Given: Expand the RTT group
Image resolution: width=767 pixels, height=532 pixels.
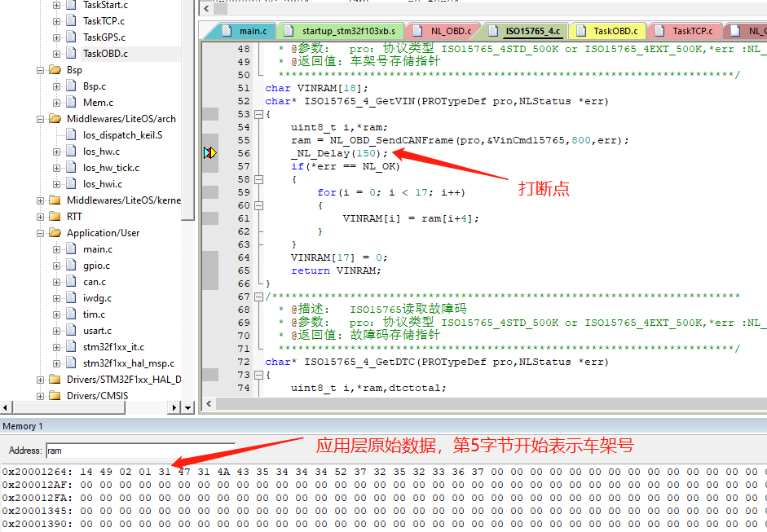Looking at the screenshot, I should (41, 217).
